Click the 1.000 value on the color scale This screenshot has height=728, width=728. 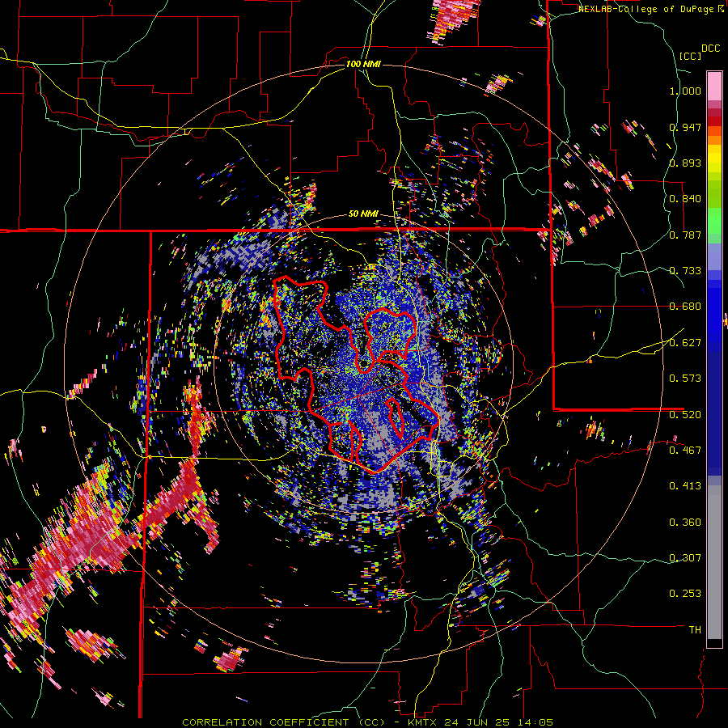click(x=685, y=91)
